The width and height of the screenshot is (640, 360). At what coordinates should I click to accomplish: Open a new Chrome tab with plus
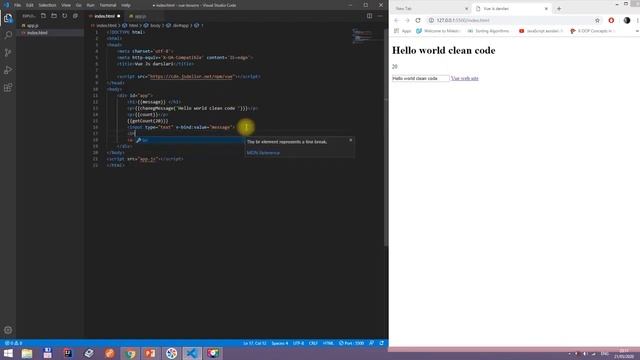[x=559, y=9]
